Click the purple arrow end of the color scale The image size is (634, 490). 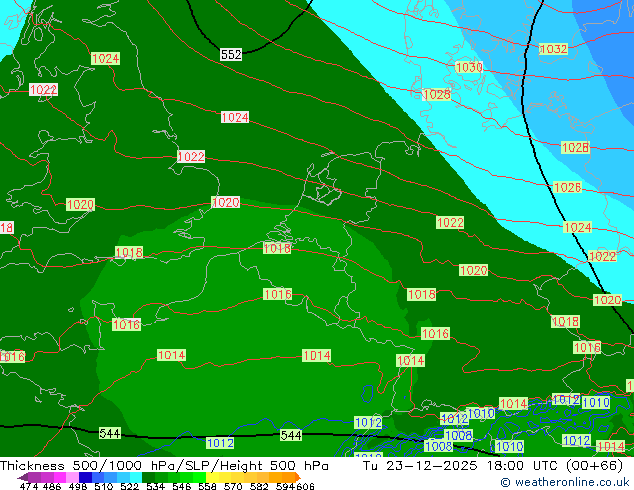coord(23,477)
